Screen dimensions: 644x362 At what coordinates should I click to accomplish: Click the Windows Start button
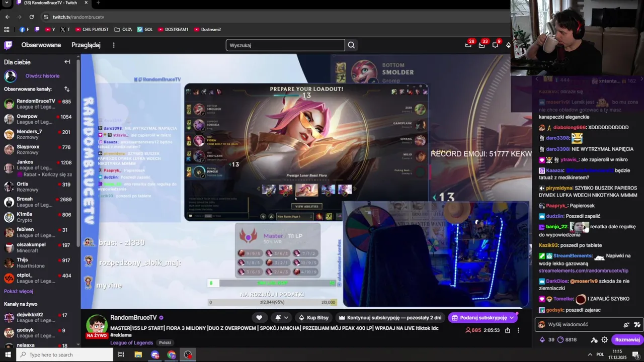tap(8, 354)
